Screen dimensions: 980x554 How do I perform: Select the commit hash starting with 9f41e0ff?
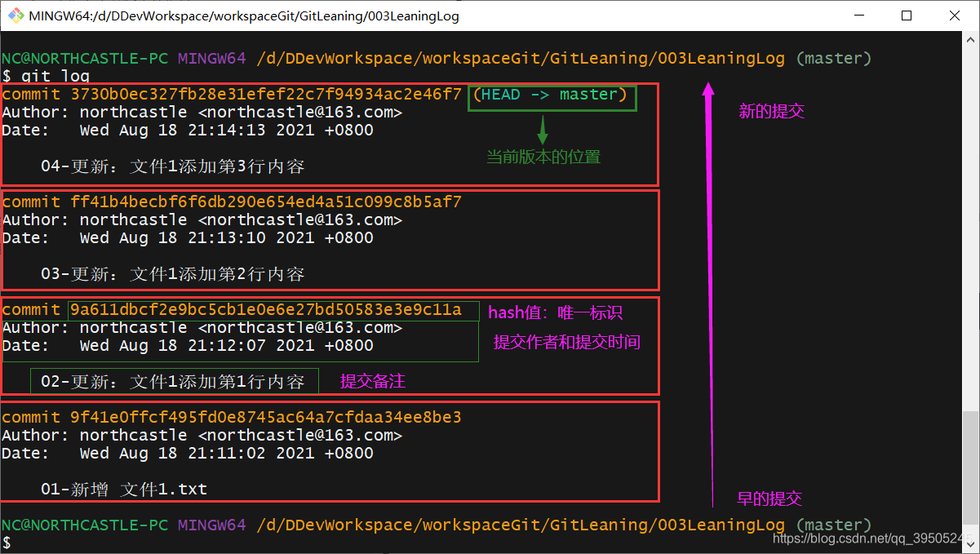coord(266,418)
